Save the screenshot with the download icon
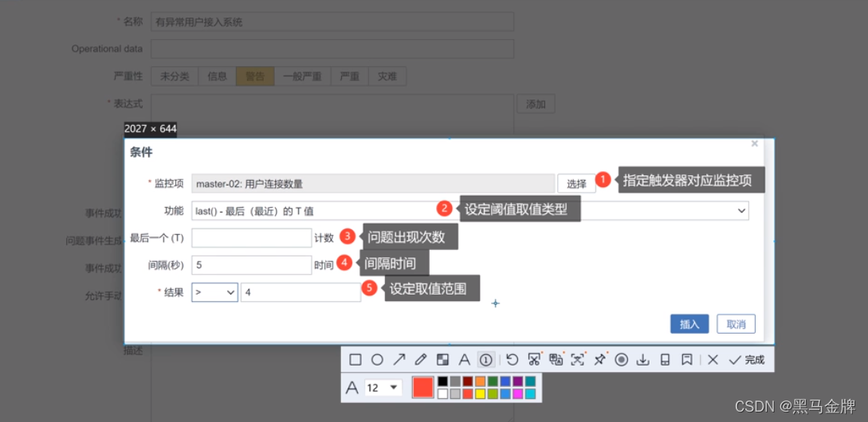868x422 pixels. 642,360
